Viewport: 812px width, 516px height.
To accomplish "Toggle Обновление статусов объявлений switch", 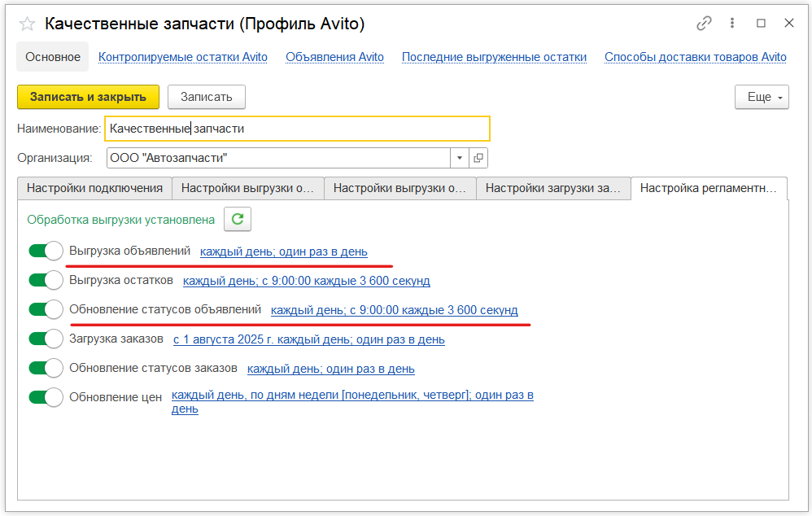I will pyautogui.click(x=46, y=310).
